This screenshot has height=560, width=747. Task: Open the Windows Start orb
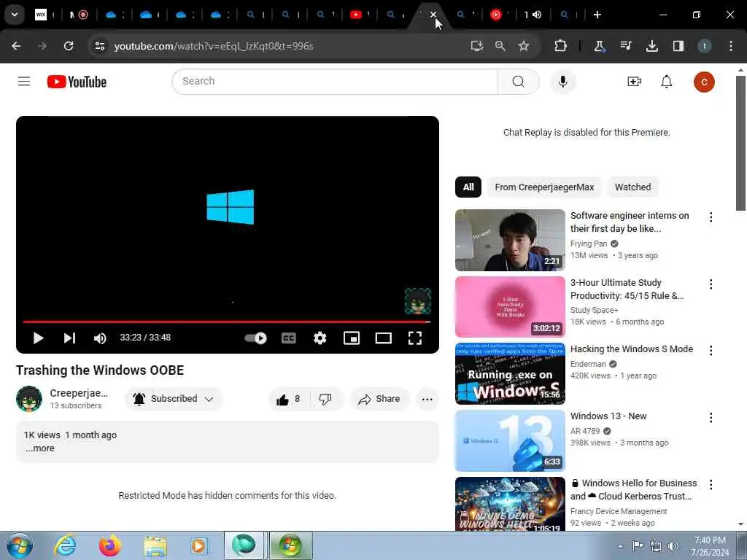coord(20,545)
